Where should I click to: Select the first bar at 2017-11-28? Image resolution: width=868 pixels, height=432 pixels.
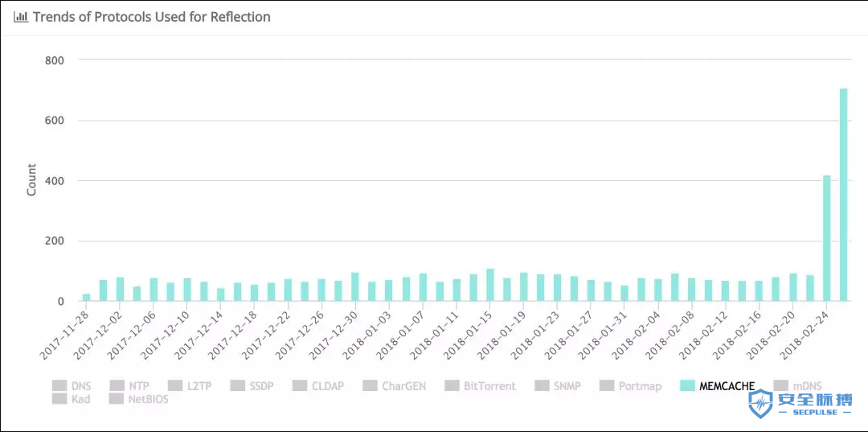tap(87, 298)
